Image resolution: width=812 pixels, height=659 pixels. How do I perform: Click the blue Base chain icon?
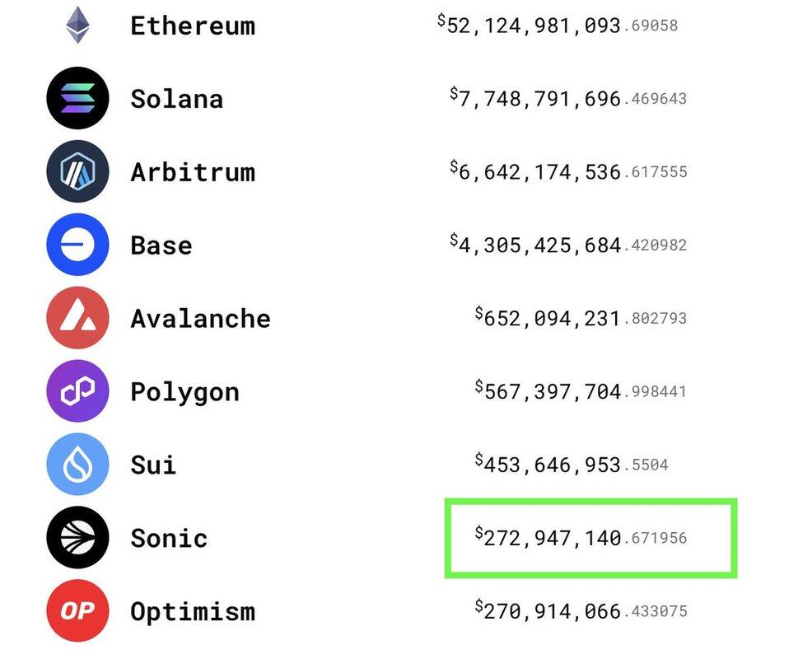77,245
